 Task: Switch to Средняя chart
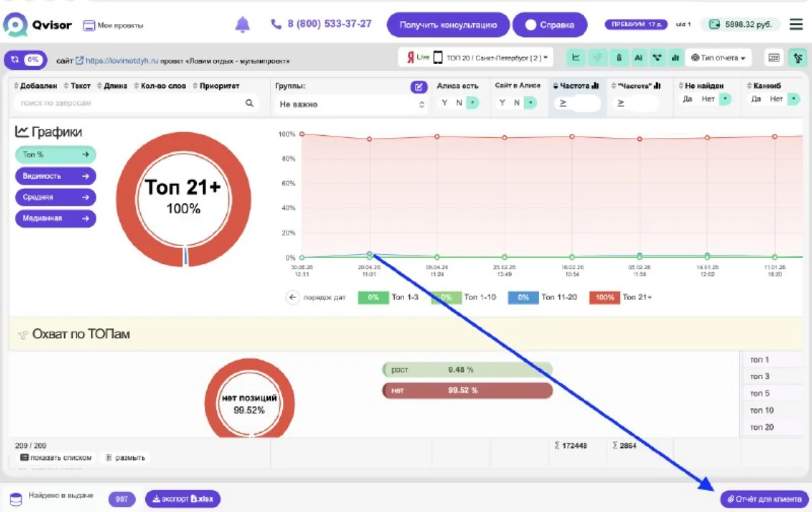click(x=56, y=197)
